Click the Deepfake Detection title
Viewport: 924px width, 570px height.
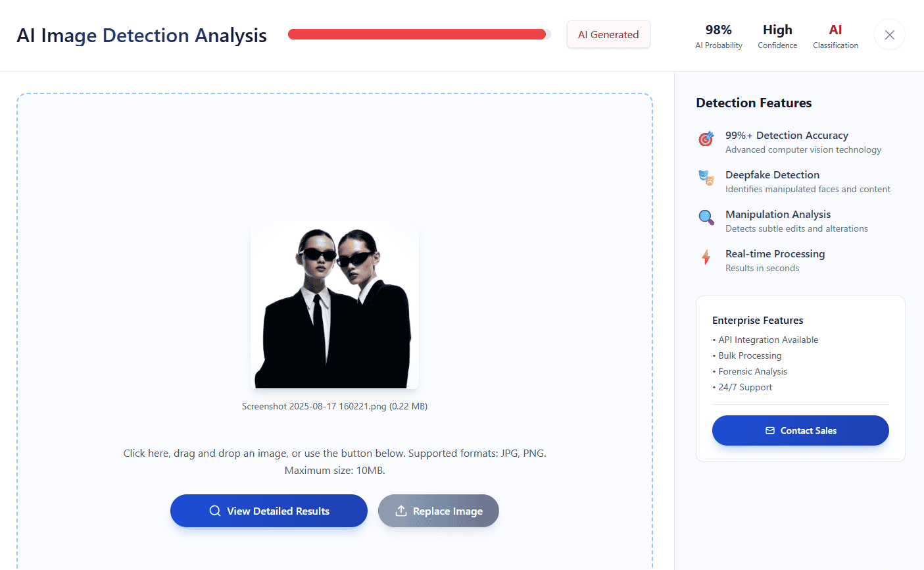pos(772,174)
